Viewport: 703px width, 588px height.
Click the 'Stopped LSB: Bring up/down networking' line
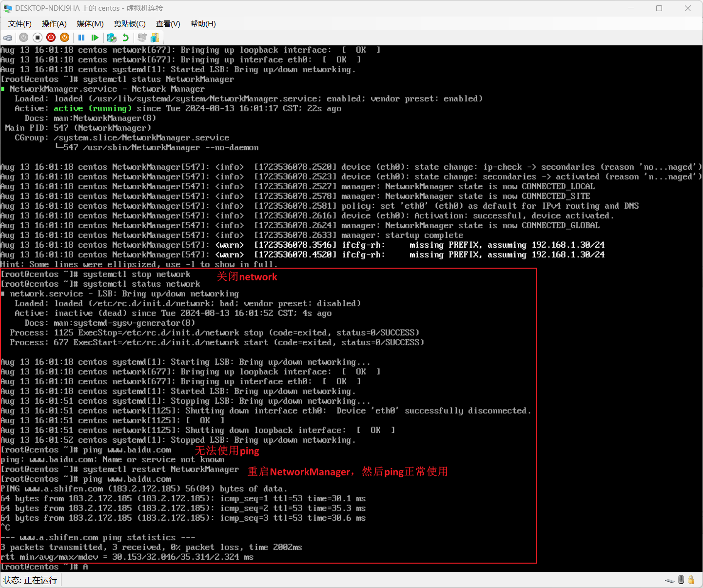click(178, 440)
